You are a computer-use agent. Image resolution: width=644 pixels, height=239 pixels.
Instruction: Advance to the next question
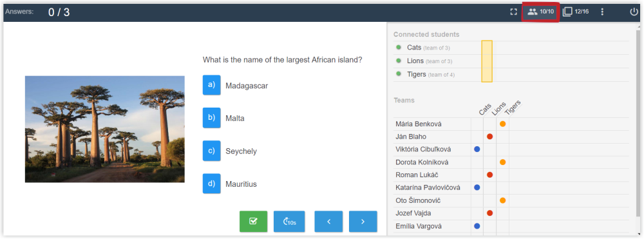[x=363, y=222]
